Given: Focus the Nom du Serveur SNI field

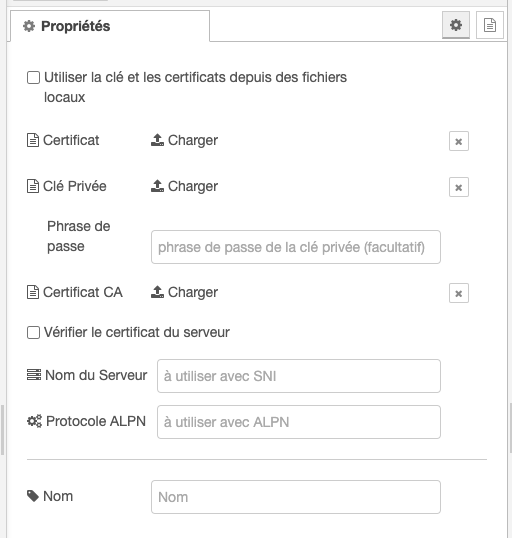Looking at the screenshot, I should [299, 376].
